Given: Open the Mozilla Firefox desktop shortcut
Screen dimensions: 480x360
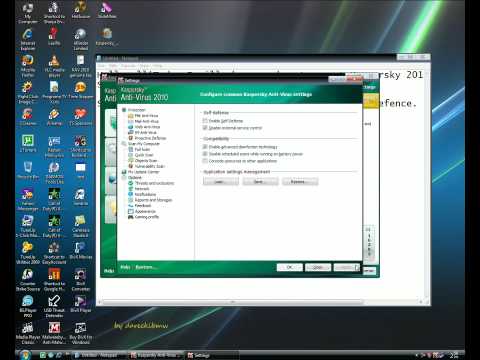Looking at the screenshot, I should tap(28, 67).
